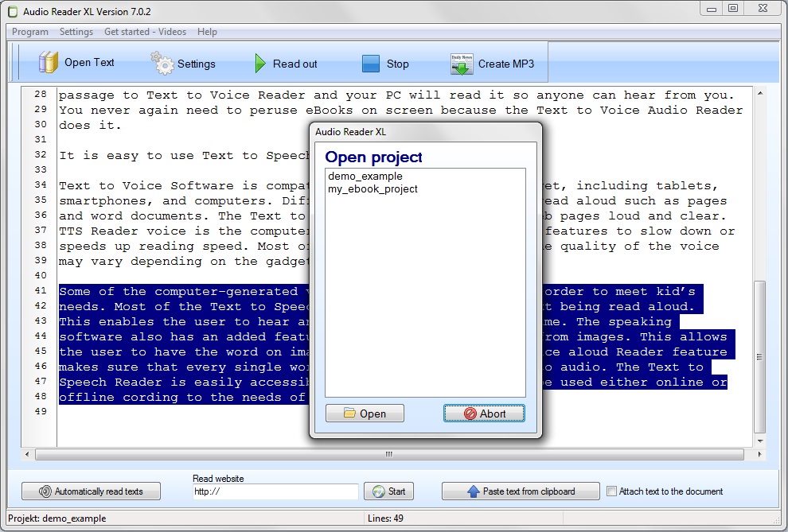Open the Settings menu in menu bar
Image resolution: width=788 pixels, height=532 pixels.
[x=76, y=32]
